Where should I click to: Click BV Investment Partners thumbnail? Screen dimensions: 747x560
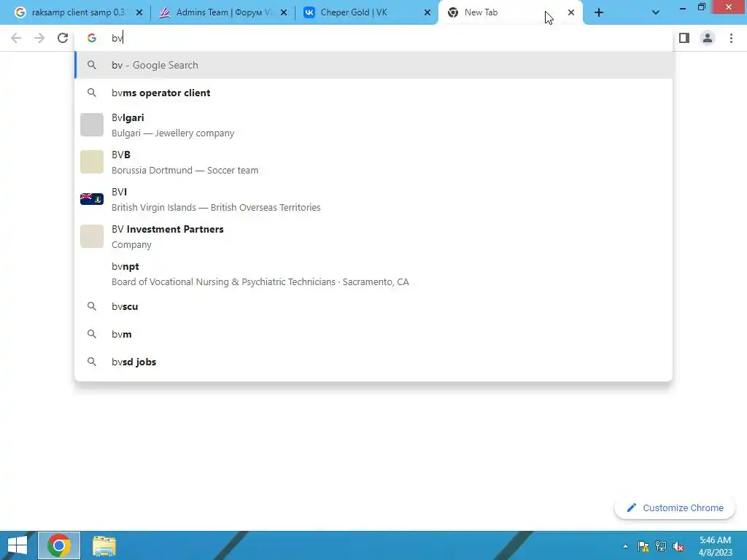point(92,236)
